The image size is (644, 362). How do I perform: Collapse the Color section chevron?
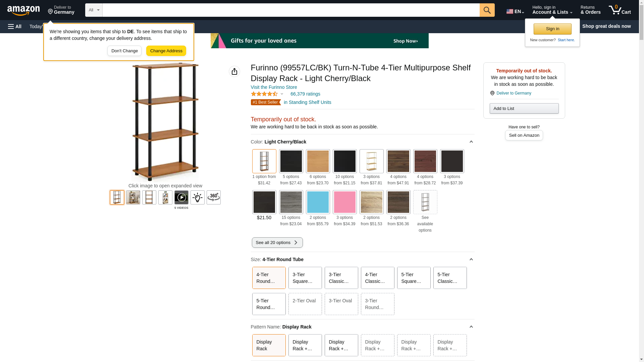tap(471, 142)
